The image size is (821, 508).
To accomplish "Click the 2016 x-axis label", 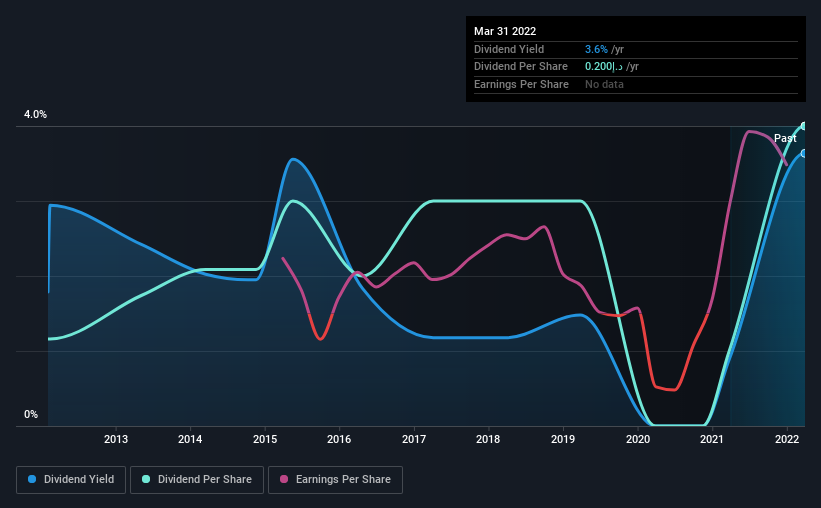I will pyautogui.click(x=339, y=439).
